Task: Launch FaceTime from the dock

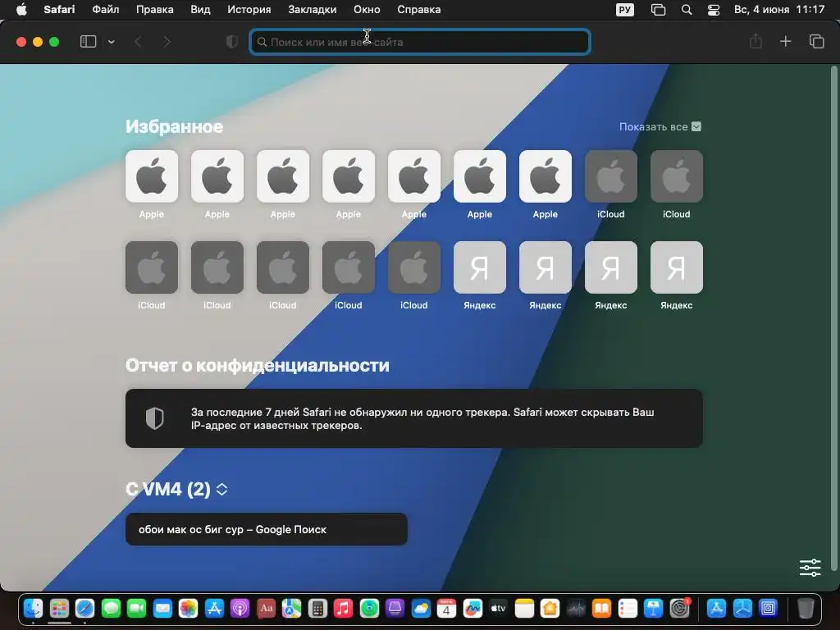Action: (137, 609)
